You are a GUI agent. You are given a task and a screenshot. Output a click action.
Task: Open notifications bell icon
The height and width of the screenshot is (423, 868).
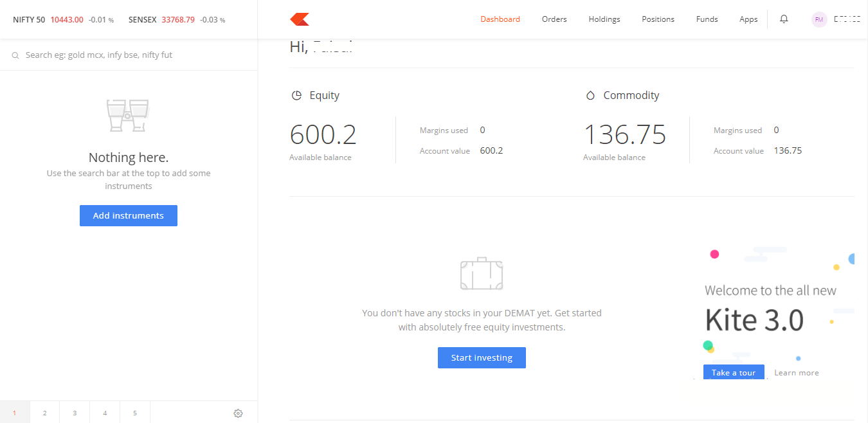coord(784,19)
